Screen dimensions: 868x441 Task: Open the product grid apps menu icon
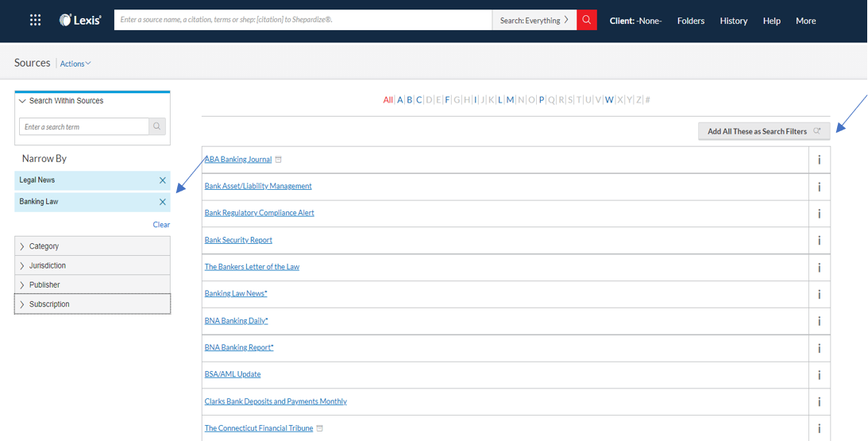coord(36,21)
